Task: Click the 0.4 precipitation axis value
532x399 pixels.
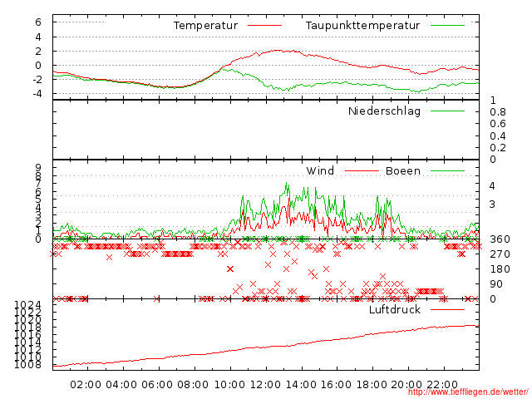Action: (498, 136)
